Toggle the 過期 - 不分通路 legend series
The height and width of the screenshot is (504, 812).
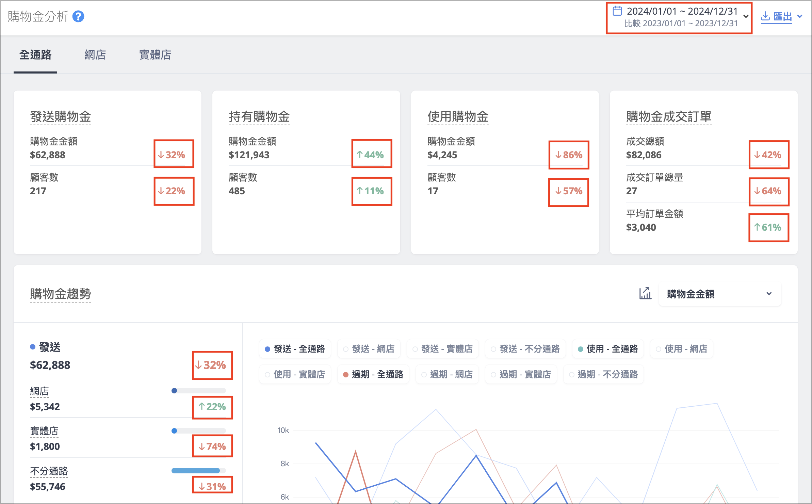click(x=603, y=374)
